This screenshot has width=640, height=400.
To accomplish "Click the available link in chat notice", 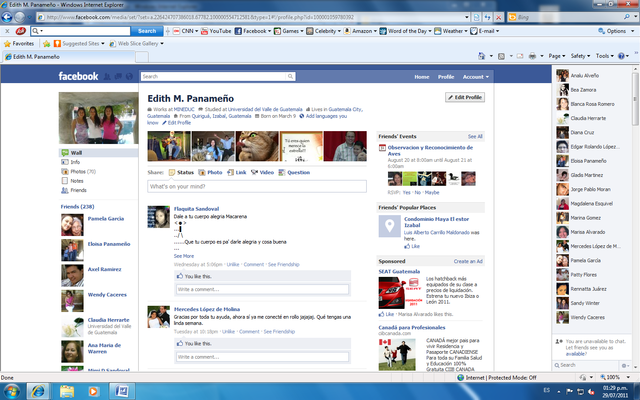I will pos(576,354).
